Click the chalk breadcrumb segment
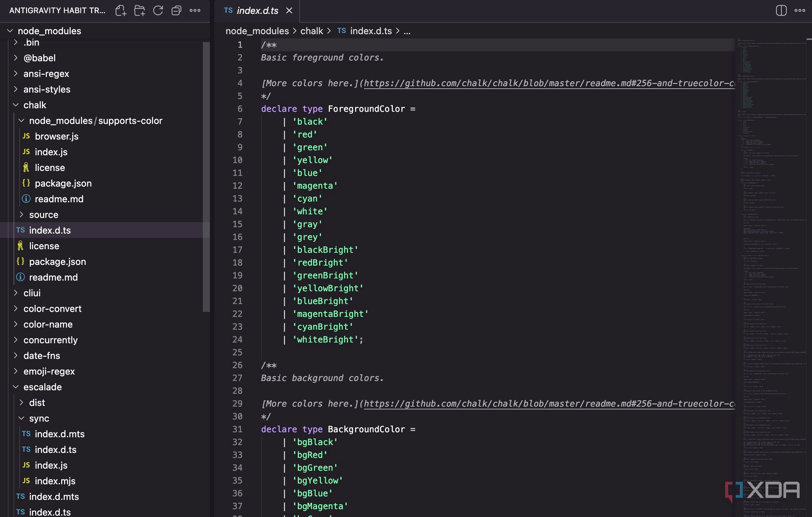Screen dimensions: 812x517 click(x=312, y=31)
